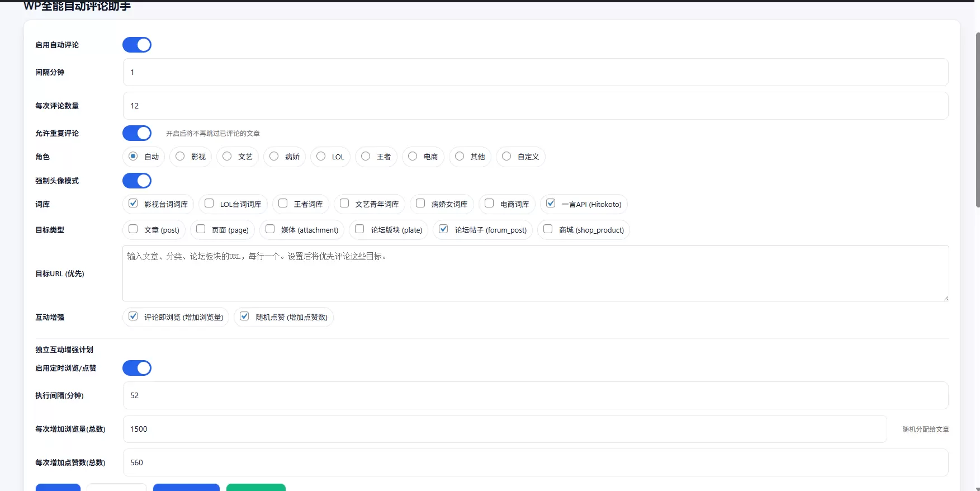
Task: Turn off the 强制头像模式 switch
Action: coord(137,181)
